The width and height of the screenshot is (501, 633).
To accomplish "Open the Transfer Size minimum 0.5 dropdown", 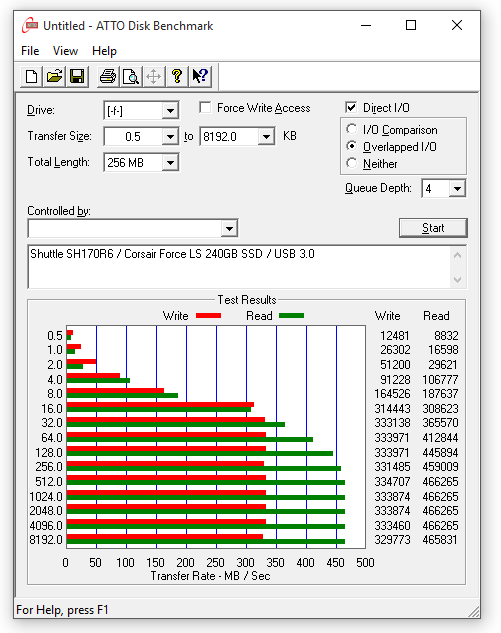I will 170,136.
